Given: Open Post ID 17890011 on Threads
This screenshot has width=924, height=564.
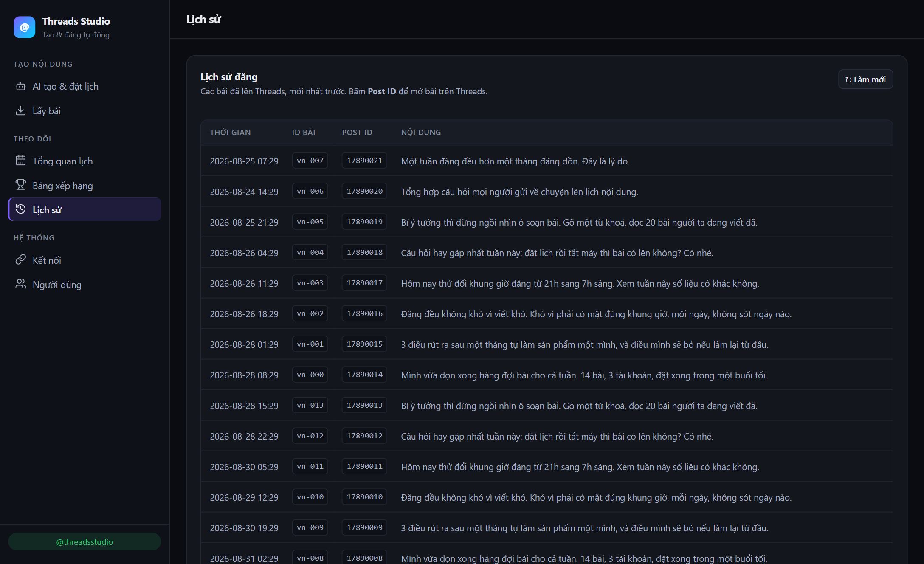Looking at the screenshot, I should click(364, 466).
